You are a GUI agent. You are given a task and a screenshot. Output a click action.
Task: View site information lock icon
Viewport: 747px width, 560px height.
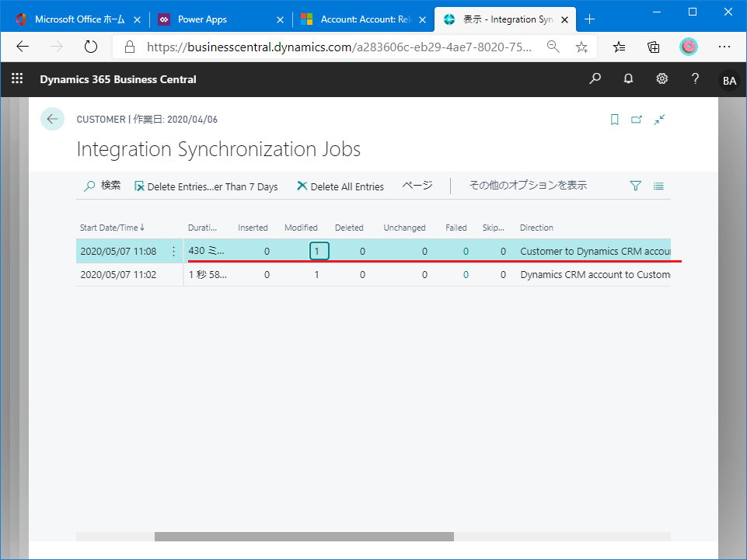coord(130,46)
